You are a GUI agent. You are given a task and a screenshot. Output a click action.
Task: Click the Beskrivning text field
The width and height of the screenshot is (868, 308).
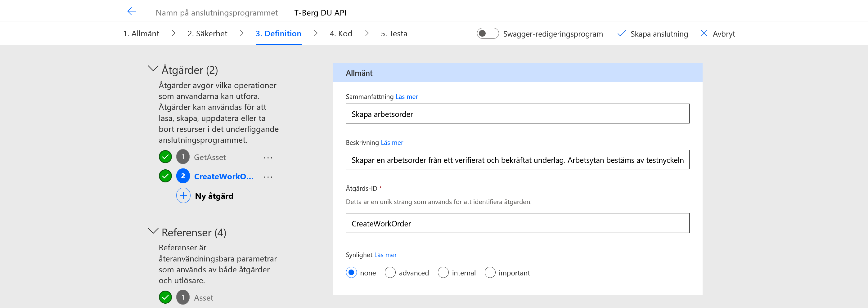[x=517, y=159]
